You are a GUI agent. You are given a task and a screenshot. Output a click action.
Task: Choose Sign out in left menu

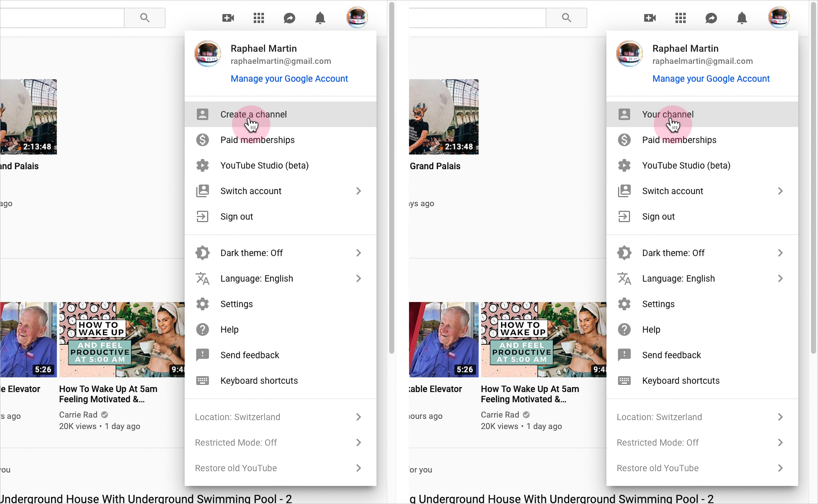pos(281,217)
